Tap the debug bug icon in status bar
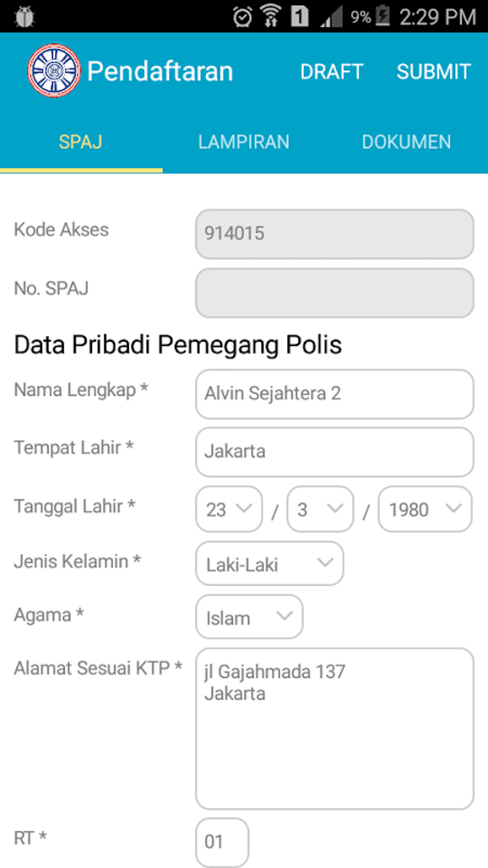Viewport: 488px width, 868px height. [24, 17]
